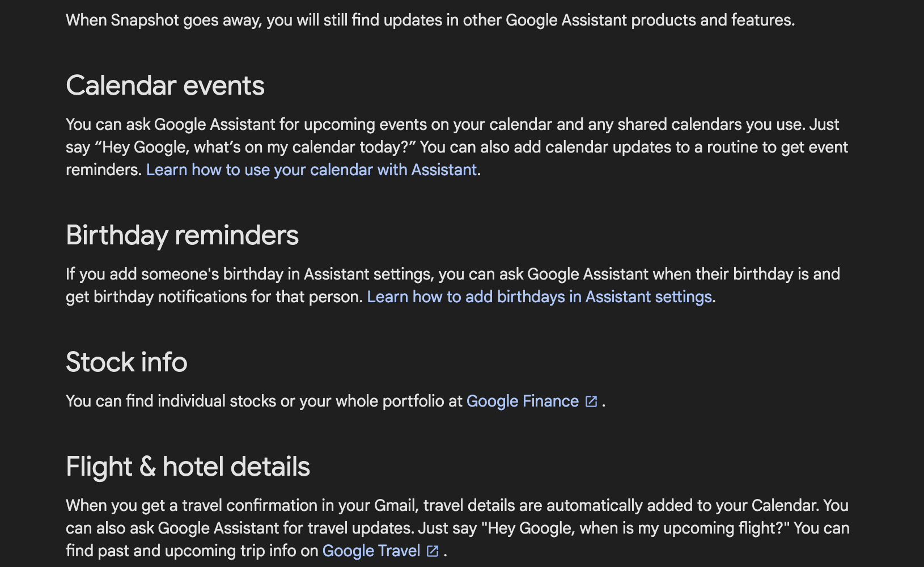Click the 'When Snapshot goes away' sentence
This screenshot has height=567, width=924.
pos(430,20)
